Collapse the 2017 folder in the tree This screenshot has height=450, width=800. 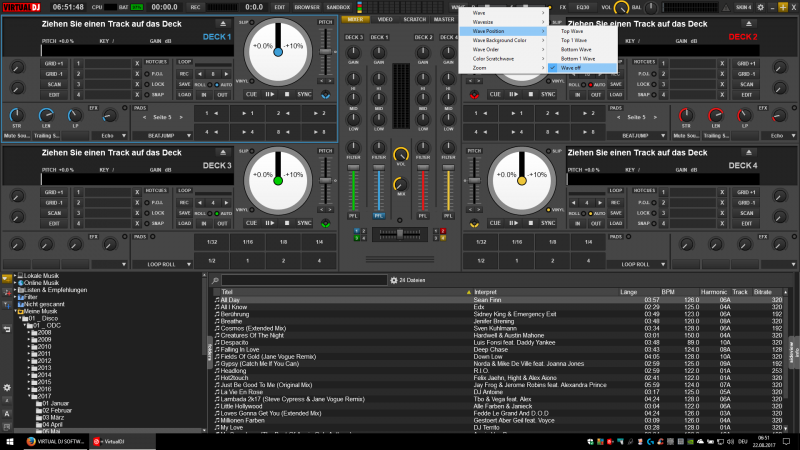29,396
